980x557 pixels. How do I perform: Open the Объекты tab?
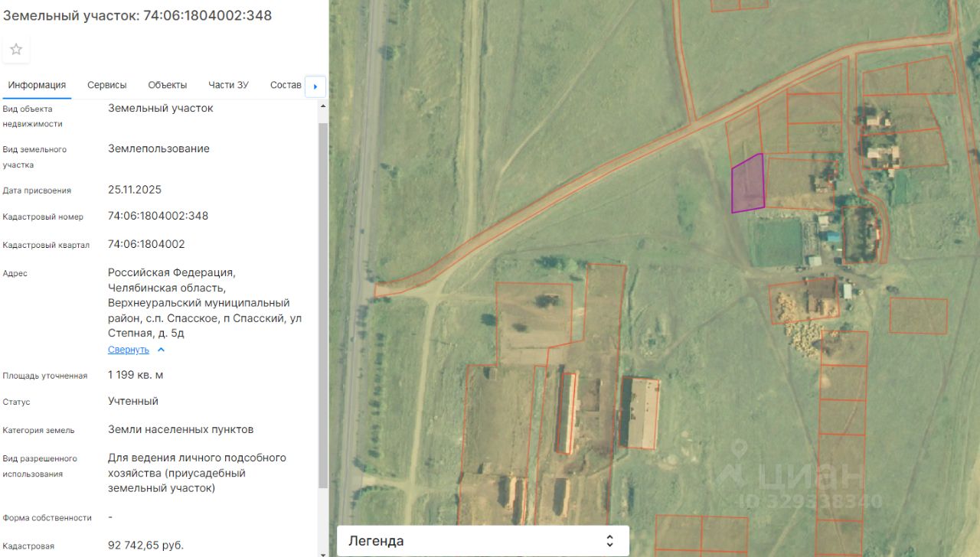point(168,85)
